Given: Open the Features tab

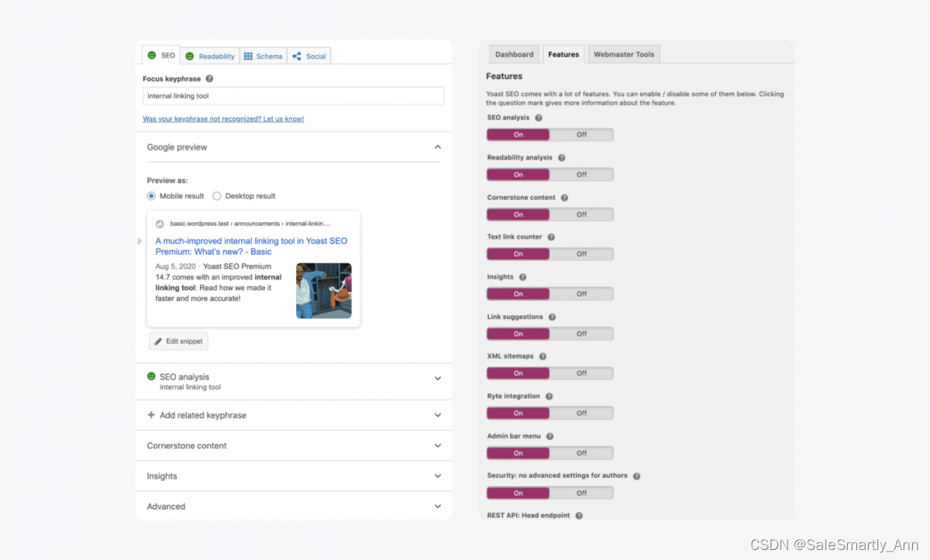Looking at the screenshot, I should coord(563,54).
